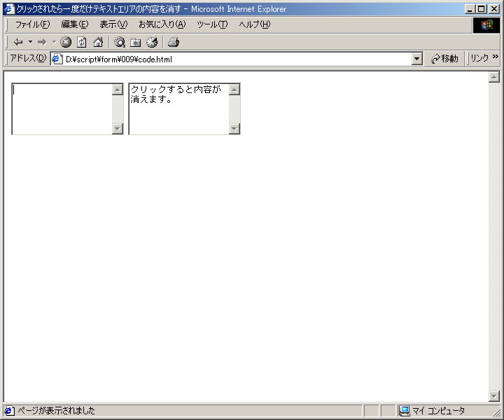Screen dimensions: 504x420
Task: Click the Windows logo throbber icon
Action: tap(486, 25)
